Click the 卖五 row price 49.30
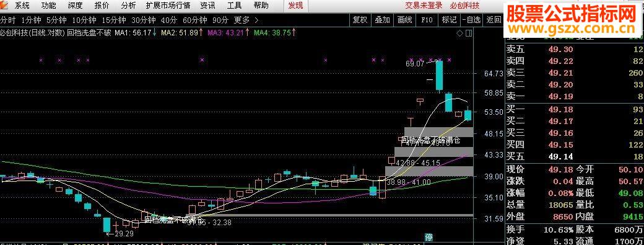Viewport: 644px width, 245px height. 560,50
